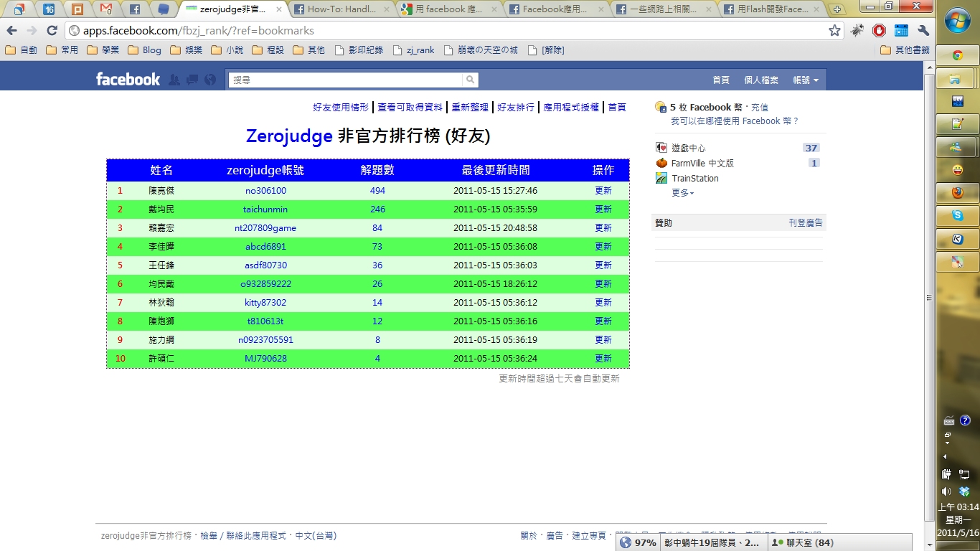Click the search magnifier button
980x551 pixels.
tap(471, 80)
